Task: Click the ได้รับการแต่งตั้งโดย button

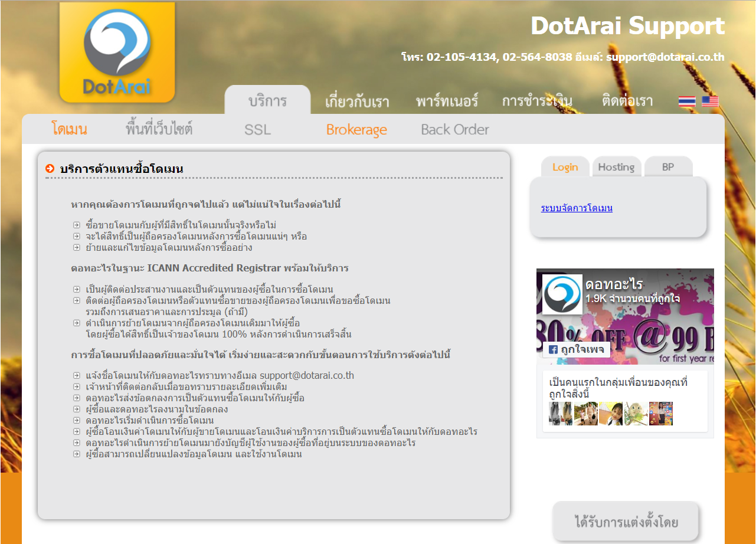Action: 626,522
